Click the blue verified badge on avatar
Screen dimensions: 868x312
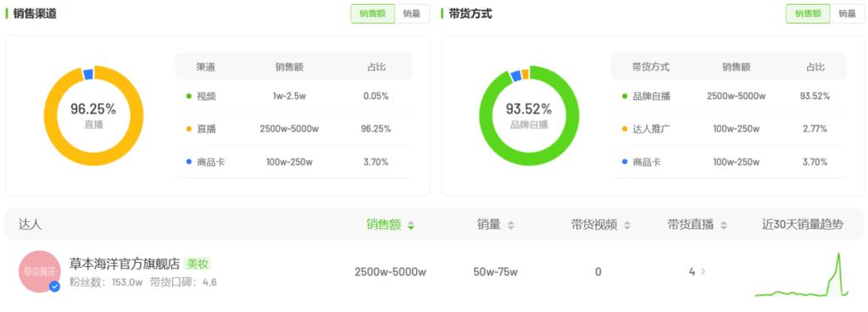click(x=54, y=287)
